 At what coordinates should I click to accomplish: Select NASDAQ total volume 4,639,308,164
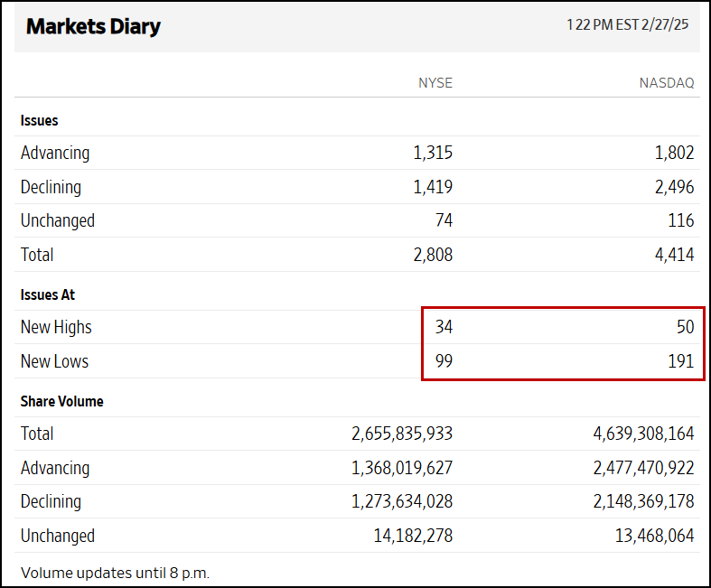(x=643, y=434)
